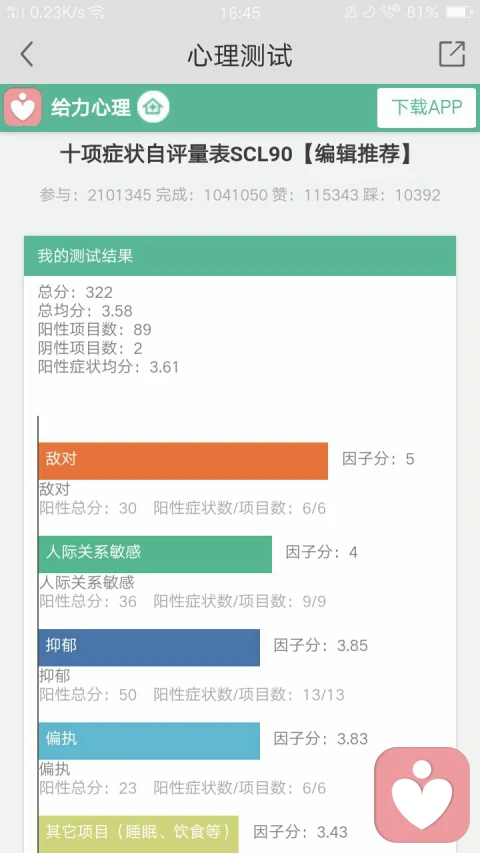Screen dimensions: 480x853
Task: Click the 下载APP button
Action: tap(427, 108)
